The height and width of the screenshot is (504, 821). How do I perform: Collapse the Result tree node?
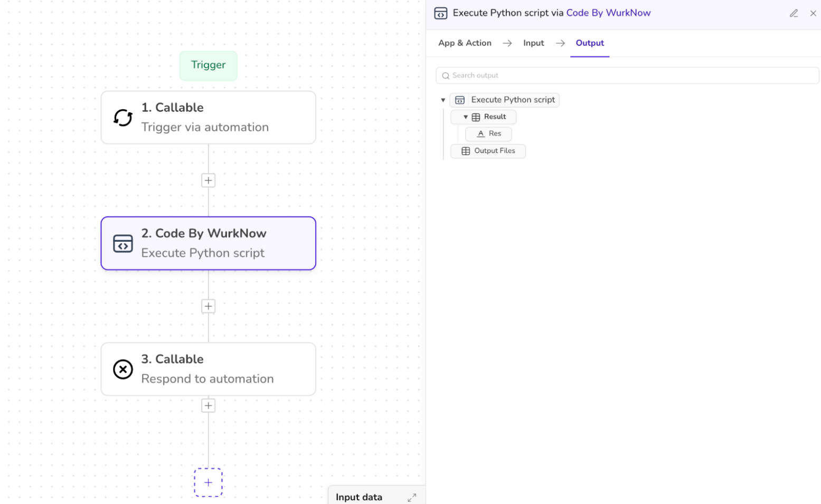466,117
